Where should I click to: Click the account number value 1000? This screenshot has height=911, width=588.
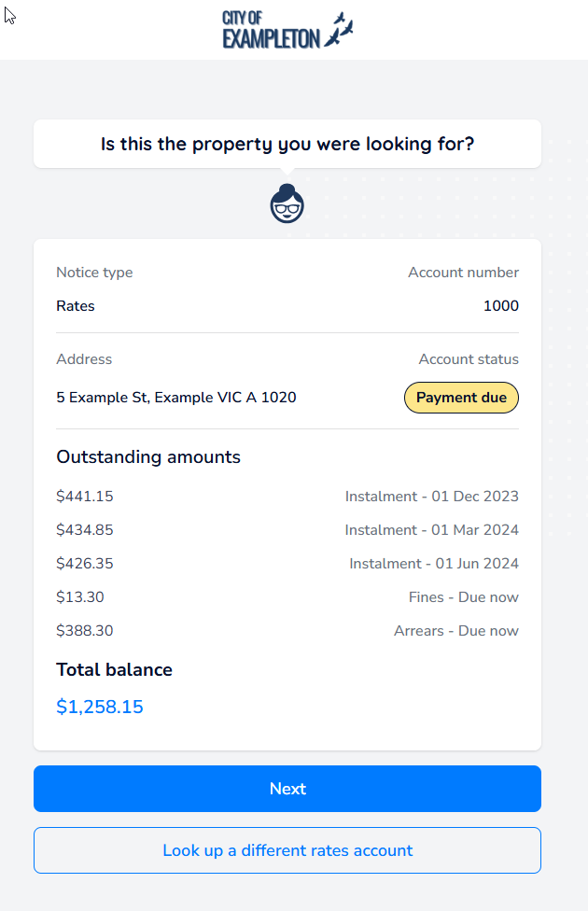tap(501, 306)
